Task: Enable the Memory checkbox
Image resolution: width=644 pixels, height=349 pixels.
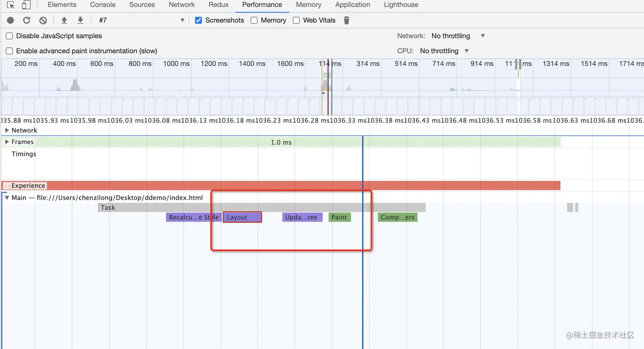Action: [254, 20]
